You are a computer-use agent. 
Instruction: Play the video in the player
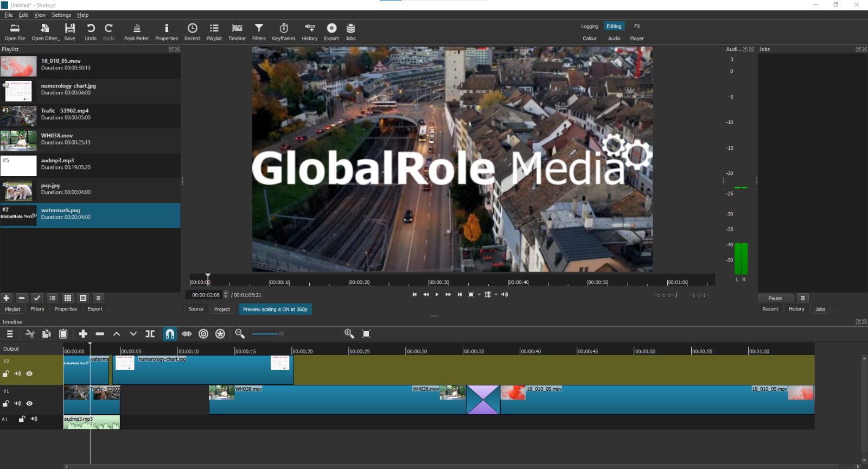[437, 295]
